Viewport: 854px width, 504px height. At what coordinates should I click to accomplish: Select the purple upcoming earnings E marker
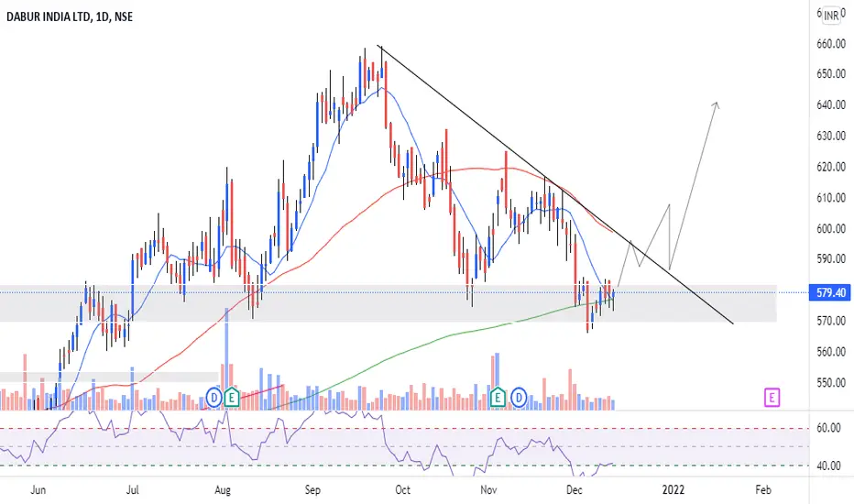(x=772, y=398)
